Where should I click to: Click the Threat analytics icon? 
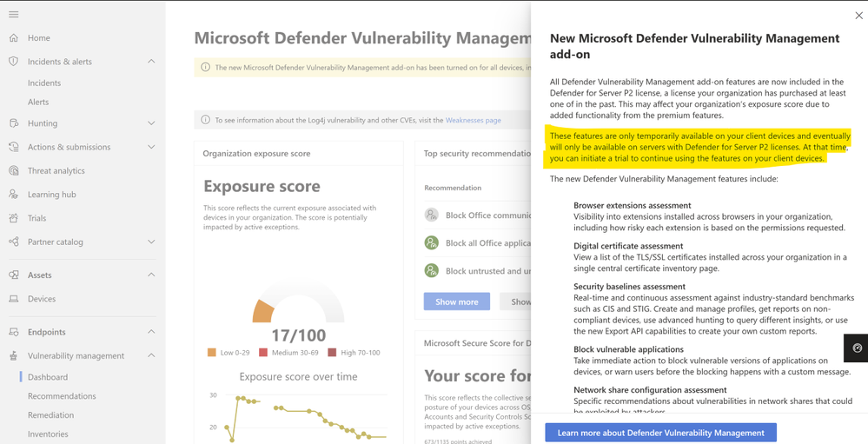13,170
